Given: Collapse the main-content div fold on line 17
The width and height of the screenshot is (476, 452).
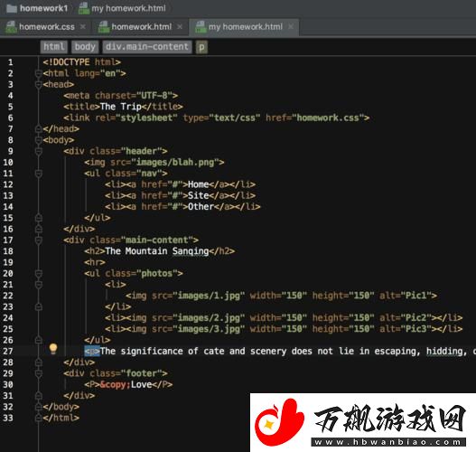Looking at the screenshot, I should (39, 240).
